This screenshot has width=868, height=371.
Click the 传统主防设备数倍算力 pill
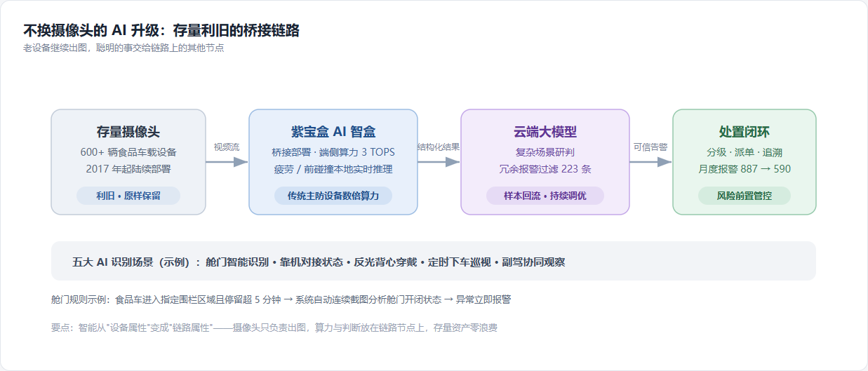point(333,196)
